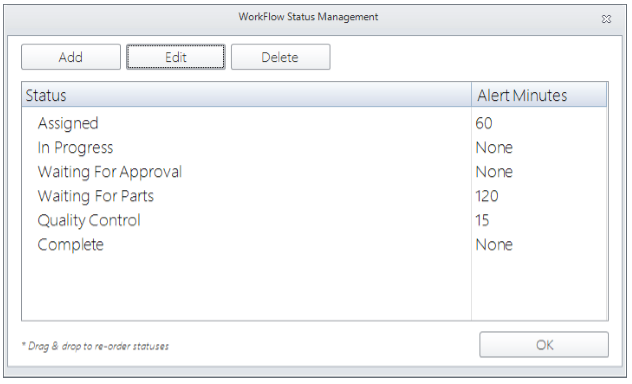The height and width of the screenshot is (384, 632).
Task: Select the In Progress status row
Action: (x=314, y=147)
